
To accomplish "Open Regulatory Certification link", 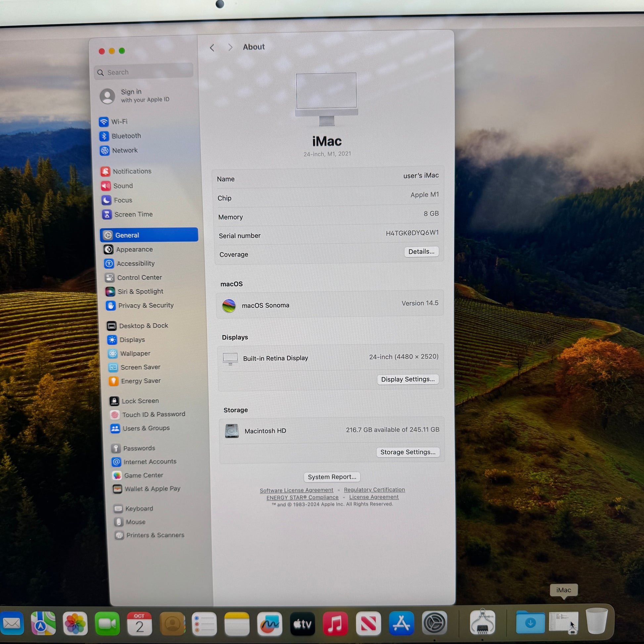I will coord(374,489).
